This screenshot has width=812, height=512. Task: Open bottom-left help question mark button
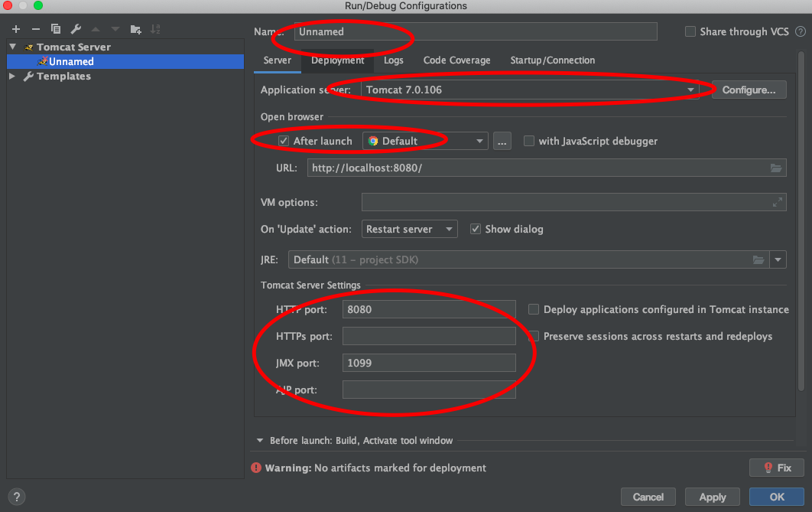[x=17, y=497]
